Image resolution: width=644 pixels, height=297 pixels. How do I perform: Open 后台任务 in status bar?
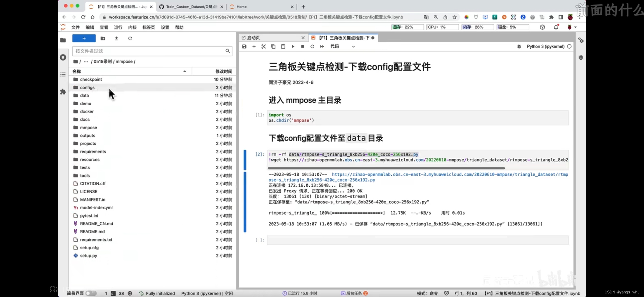354,293
